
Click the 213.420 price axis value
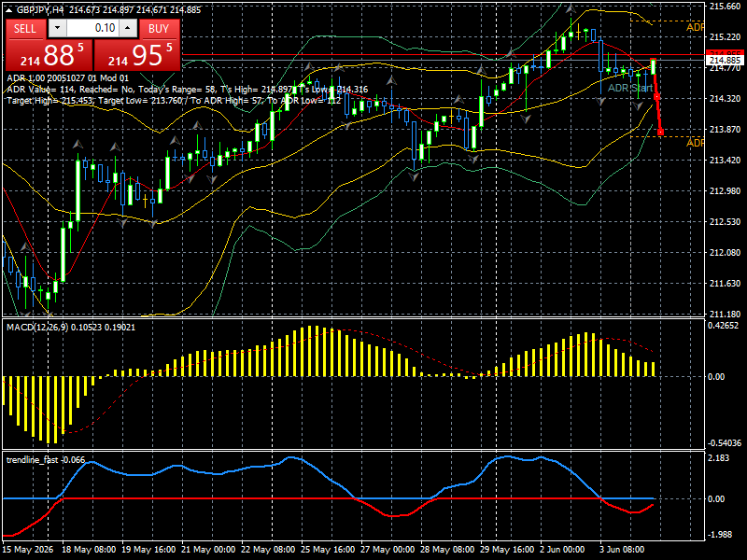click(725, 160)
